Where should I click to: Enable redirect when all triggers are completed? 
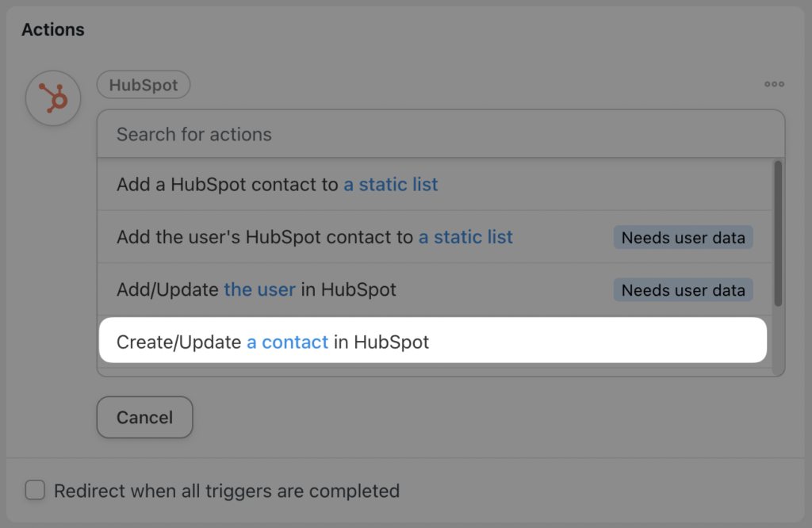[35, 490]
